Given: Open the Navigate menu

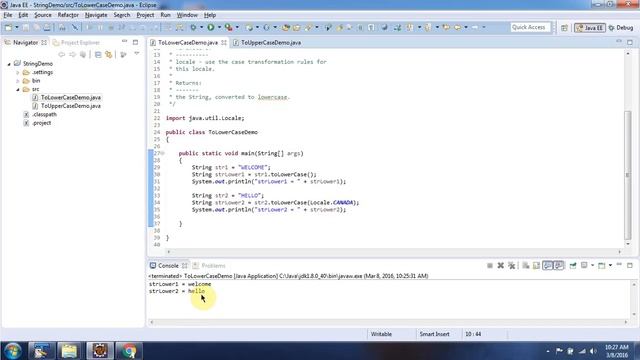Looking at the screenshot, I should point(96,15).
